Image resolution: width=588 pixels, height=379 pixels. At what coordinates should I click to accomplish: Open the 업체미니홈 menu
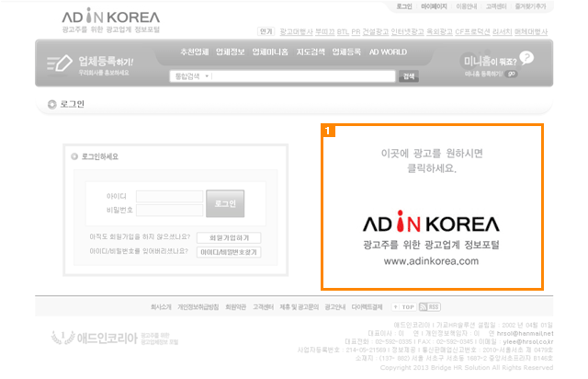270,52
